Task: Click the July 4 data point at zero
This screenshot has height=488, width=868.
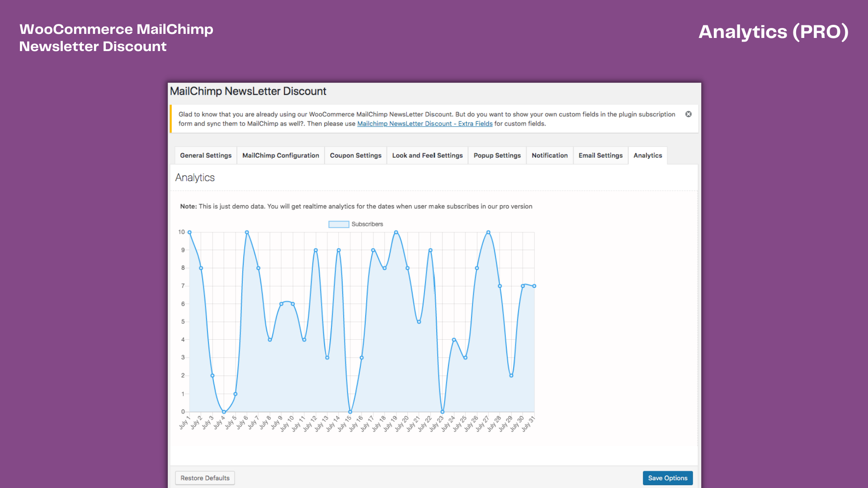Action: 224,412
